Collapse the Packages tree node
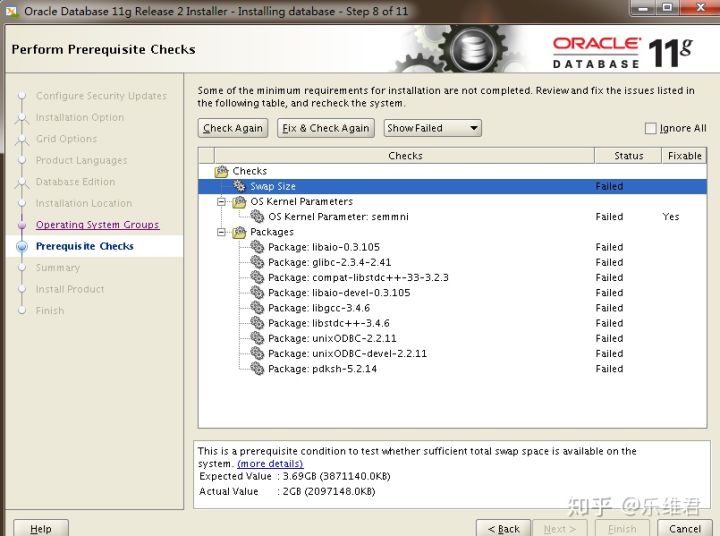Screen dimensions: 720x536 pyautogui.click(x=223, y=232)
